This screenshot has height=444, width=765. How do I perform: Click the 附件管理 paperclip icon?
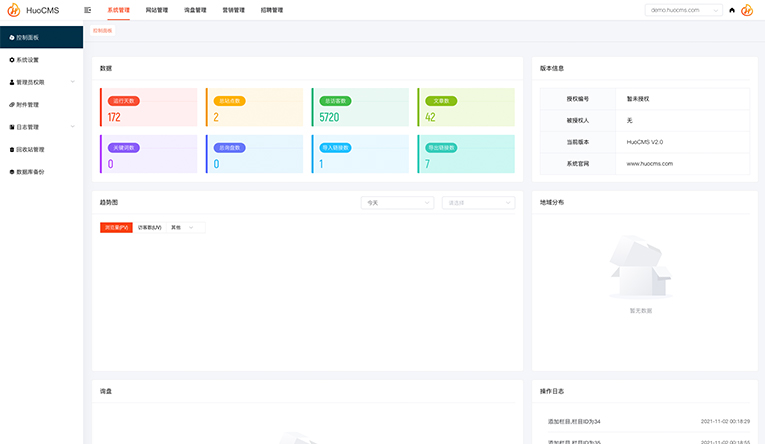(12, 104)
